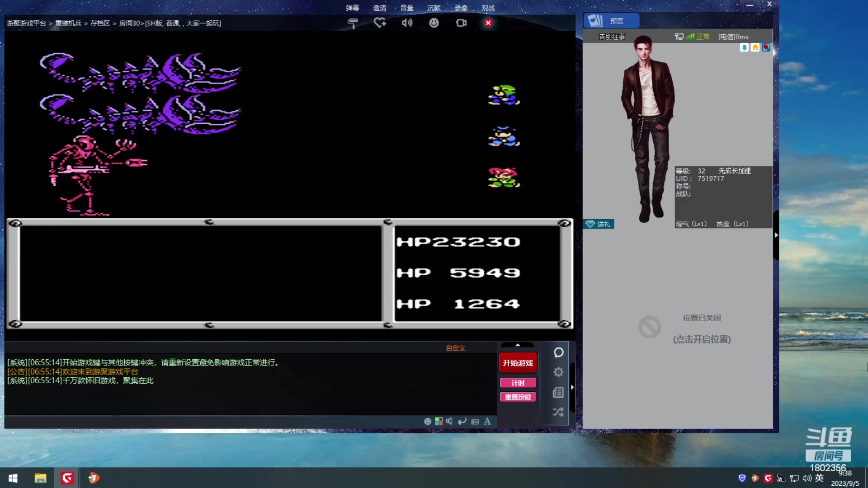Open the 录像 menu item

point(461,8)
